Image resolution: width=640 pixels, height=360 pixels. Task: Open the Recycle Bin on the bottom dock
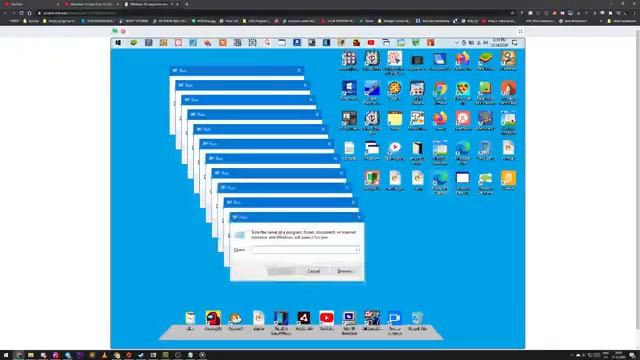pyautogui.click(x=417, y=318)
